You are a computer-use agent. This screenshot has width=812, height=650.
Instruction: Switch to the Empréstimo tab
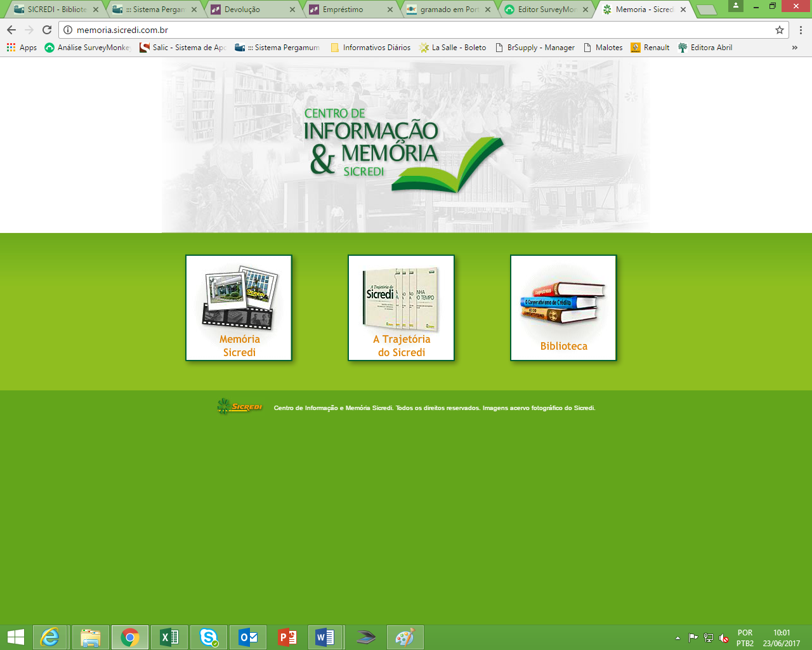[x=346, y=10]
